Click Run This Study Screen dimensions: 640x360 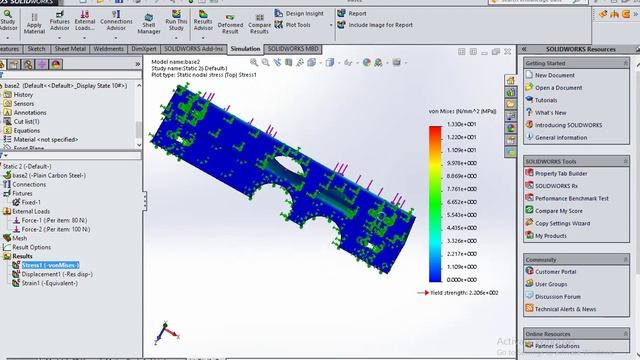176,21
